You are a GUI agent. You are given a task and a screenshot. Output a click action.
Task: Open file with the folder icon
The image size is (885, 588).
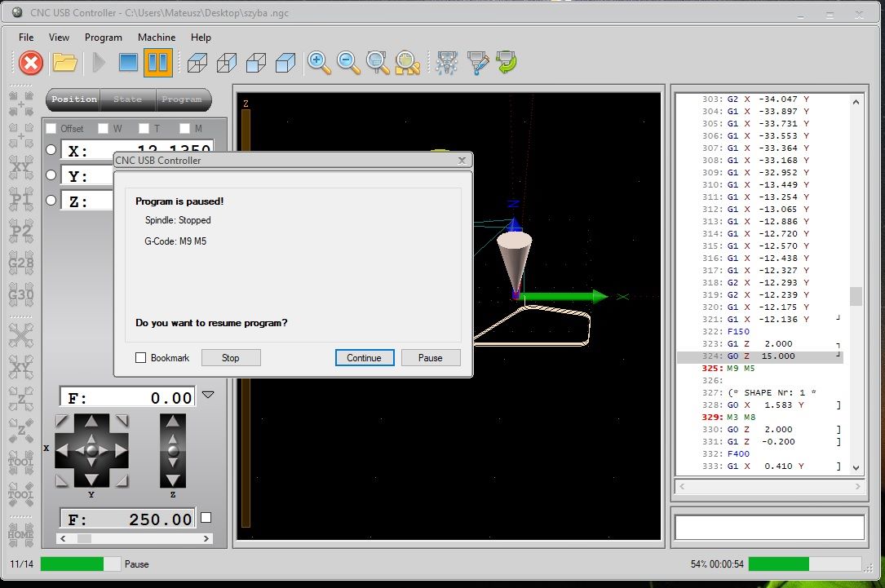[x=65, y=62]
